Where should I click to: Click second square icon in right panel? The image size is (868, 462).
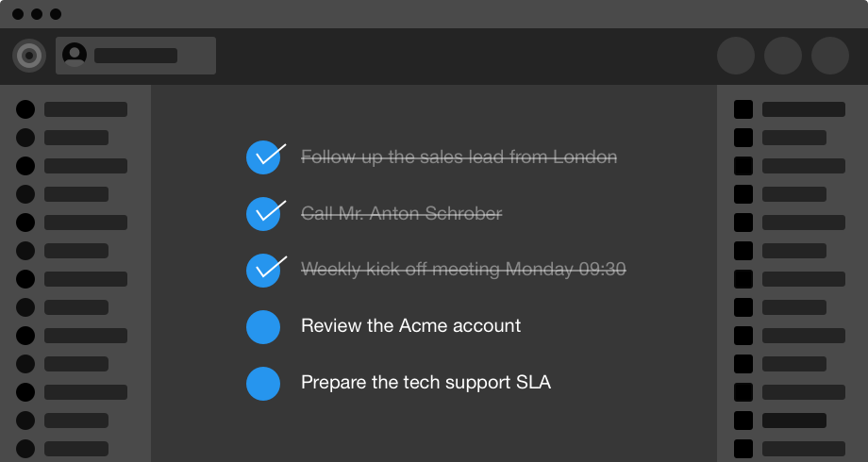pos(743,138)
